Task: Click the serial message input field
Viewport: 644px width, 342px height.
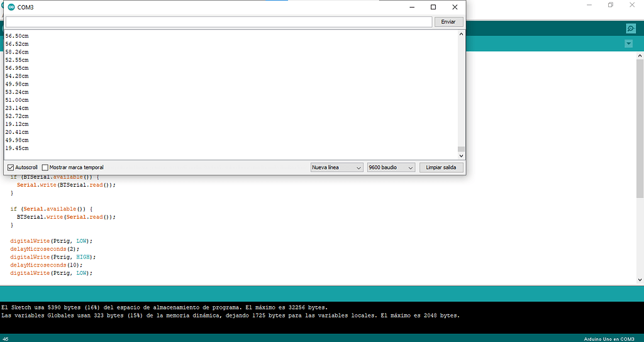Action: pyautogui.click(x=218, y=22)
